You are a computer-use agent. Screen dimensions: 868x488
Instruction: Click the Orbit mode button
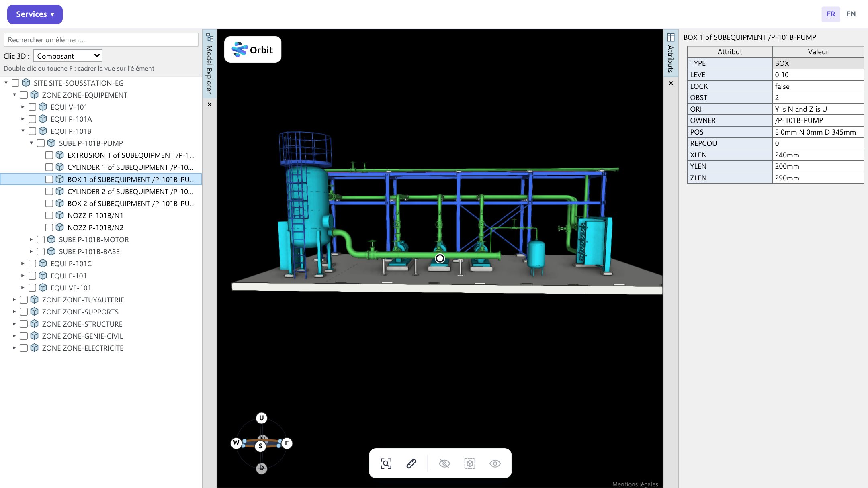pos(253,50)
